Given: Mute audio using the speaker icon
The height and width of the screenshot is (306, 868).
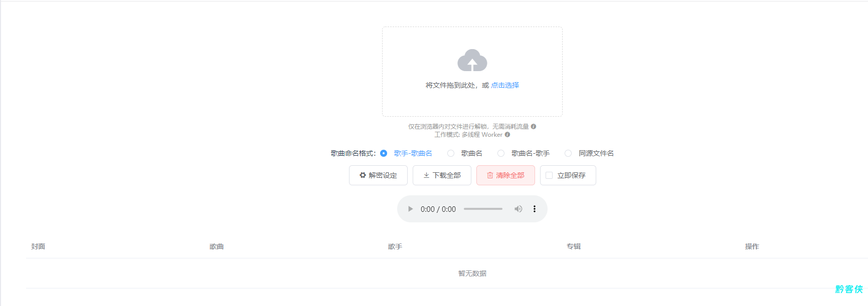Looking at the screenshot, I should click(518, 209).
